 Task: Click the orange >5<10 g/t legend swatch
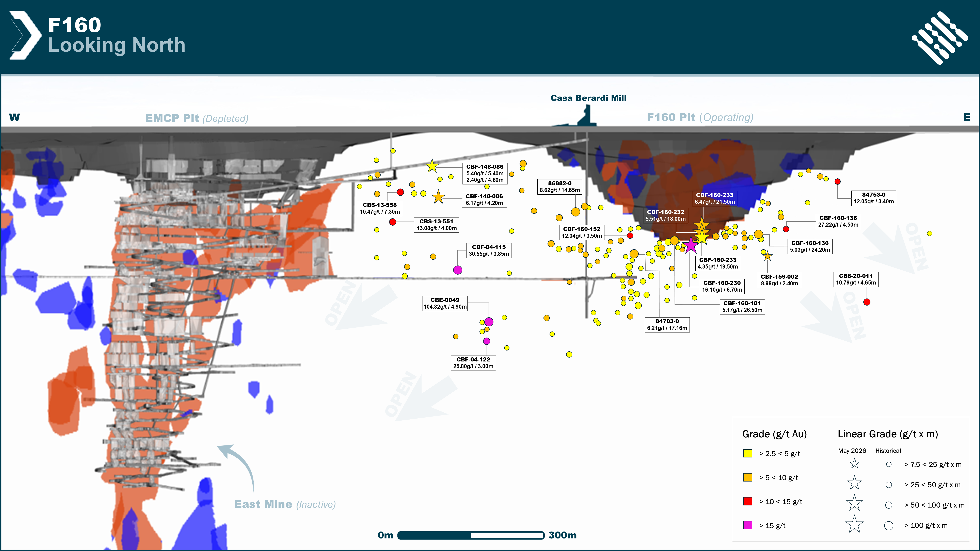click(747, 477)
